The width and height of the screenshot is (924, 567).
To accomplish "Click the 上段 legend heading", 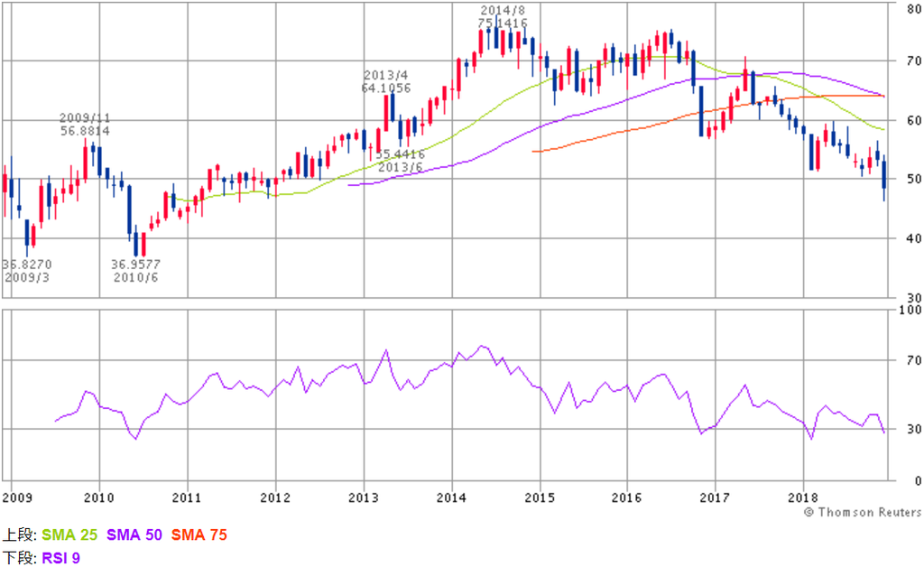I will pos(21,535).
